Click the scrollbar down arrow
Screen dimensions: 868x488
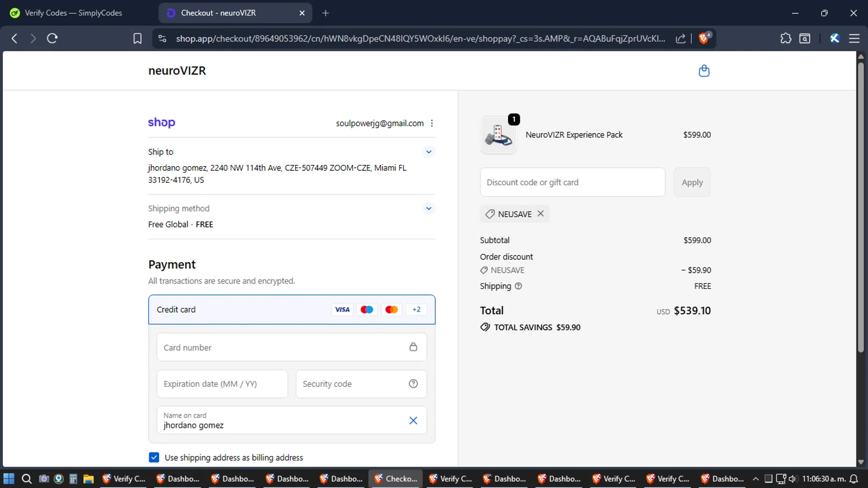coord(860,463)
